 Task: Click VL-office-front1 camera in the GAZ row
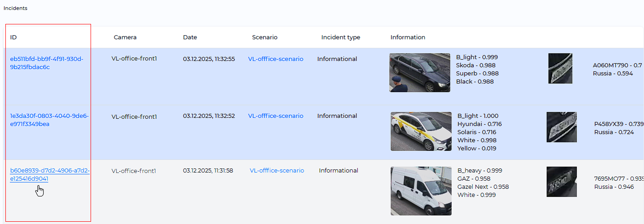coord(134,171)
